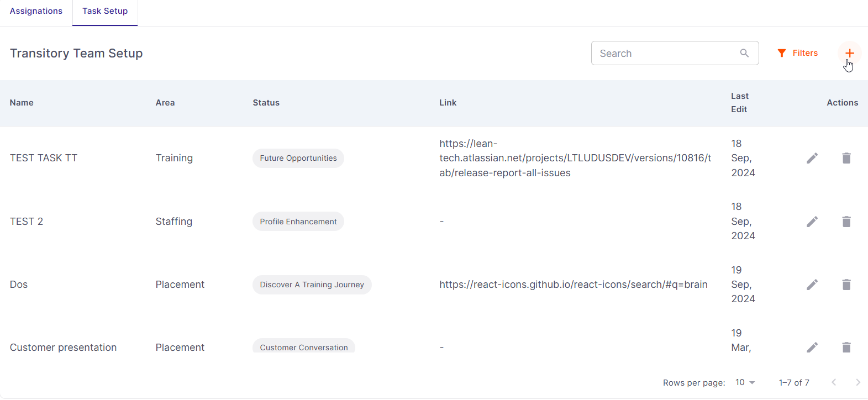The image size is (868, 400).
Task: Open the lean-tech atlassian release link
Action: [x=575, y=158]
